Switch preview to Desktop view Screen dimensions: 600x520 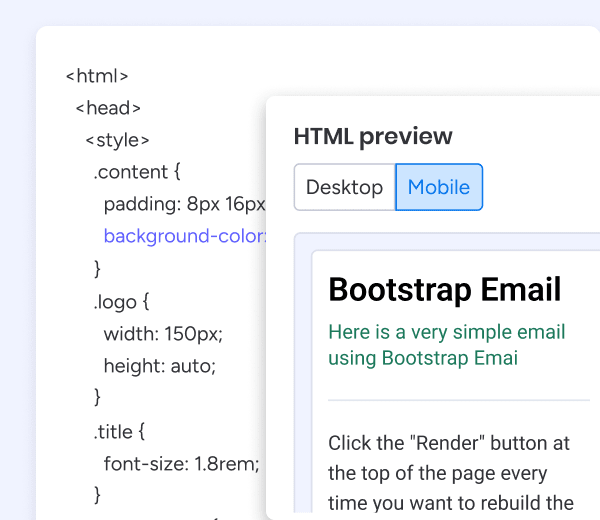[345, 187]
